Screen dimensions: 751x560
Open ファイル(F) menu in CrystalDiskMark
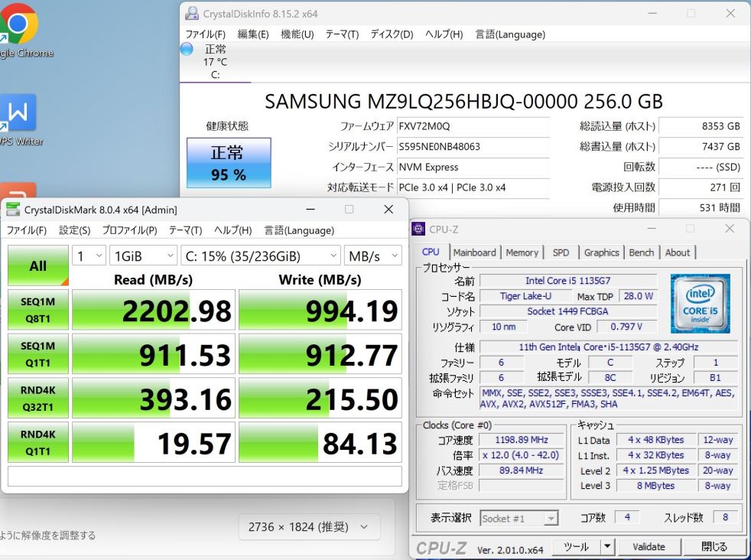[26, 230]
